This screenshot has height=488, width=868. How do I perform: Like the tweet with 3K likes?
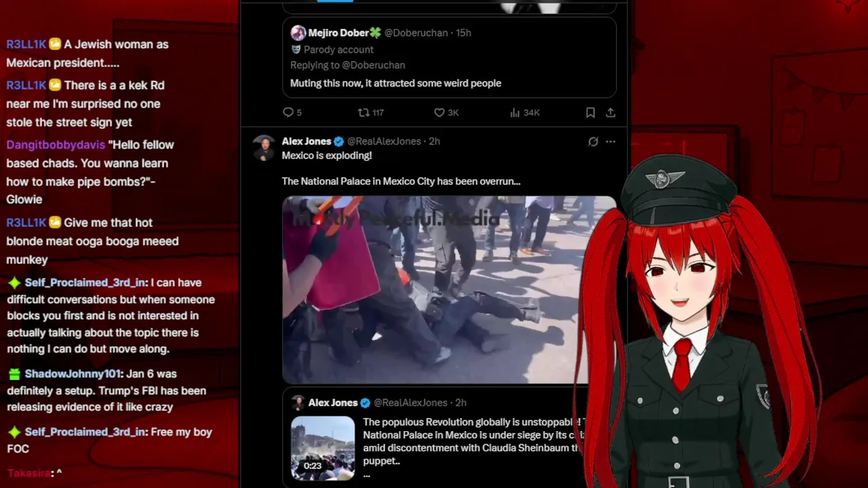(x=446, y=113)
